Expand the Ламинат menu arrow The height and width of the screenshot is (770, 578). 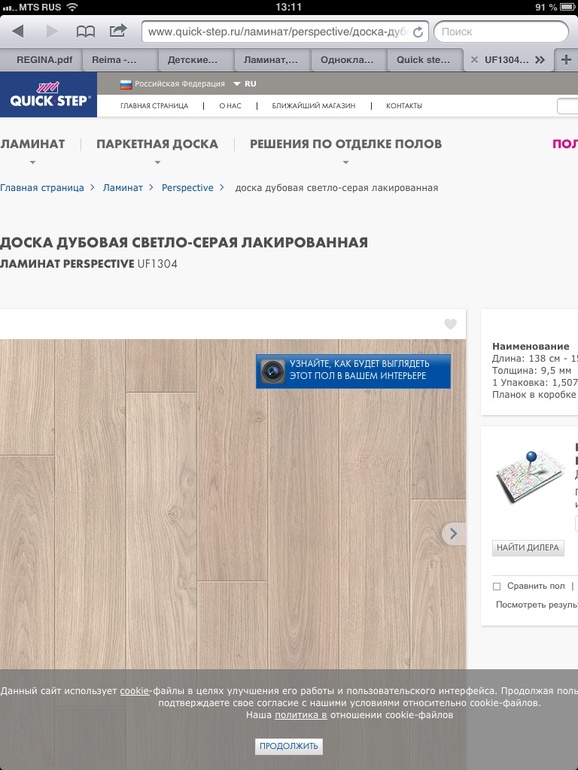(x=32, y=162)
